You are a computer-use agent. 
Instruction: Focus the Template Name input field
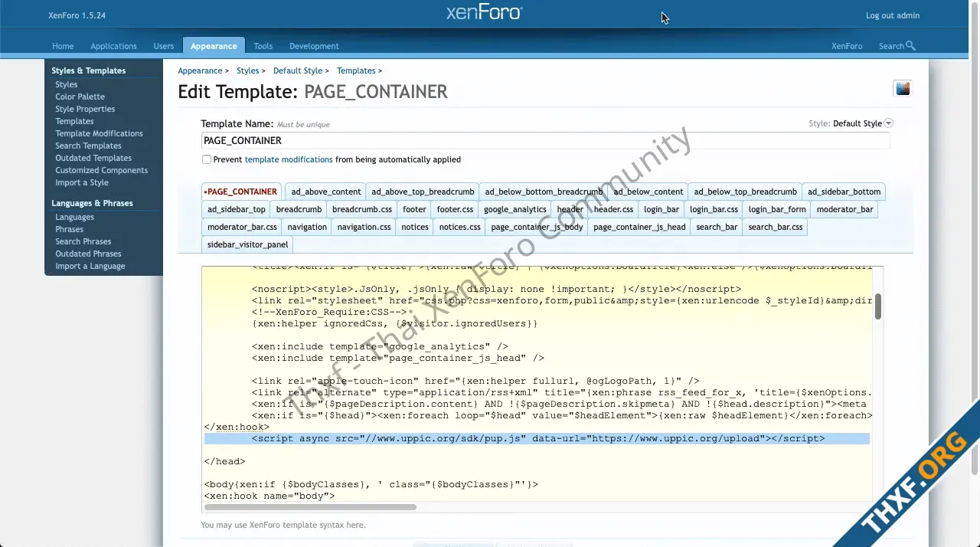[x=545, y=140]
